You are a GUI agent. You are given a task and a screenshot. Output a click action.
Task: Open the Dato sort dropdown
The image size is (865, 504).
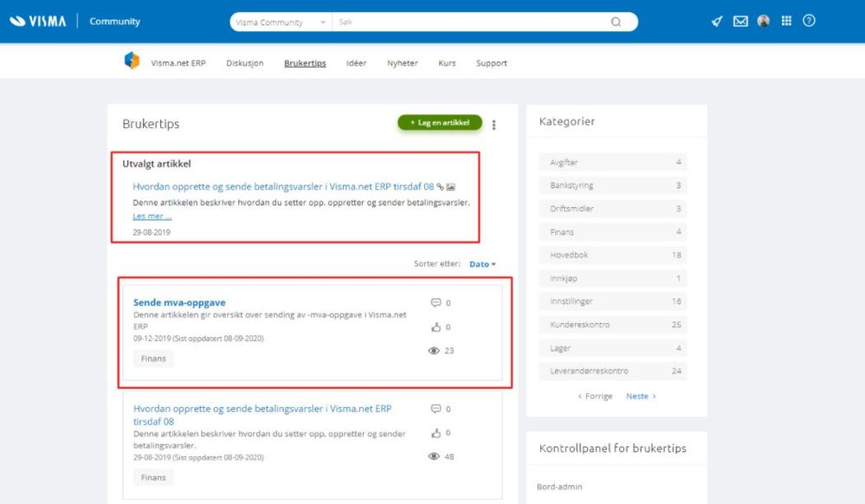[482, 264]
